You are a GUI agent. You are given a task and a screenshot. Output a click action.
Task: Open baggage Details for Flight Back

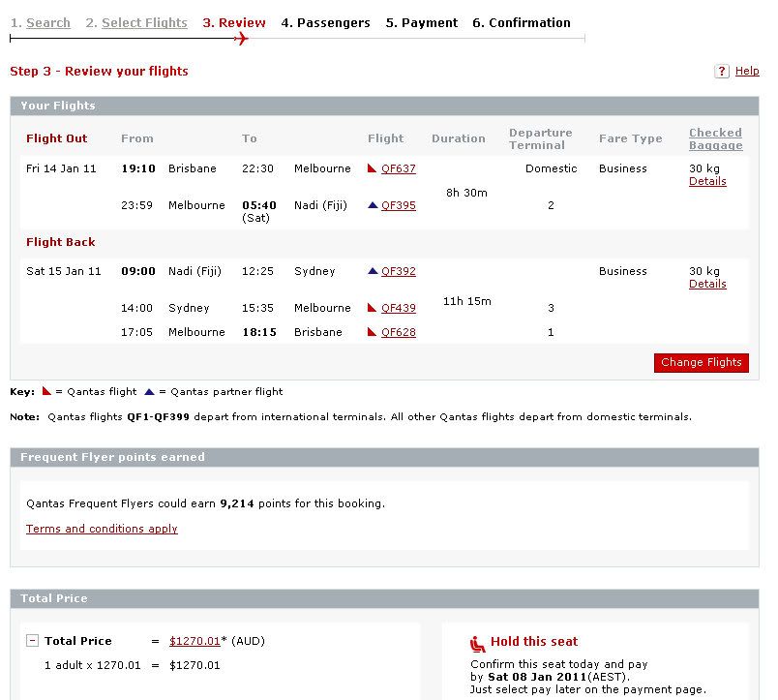[707, 284]
